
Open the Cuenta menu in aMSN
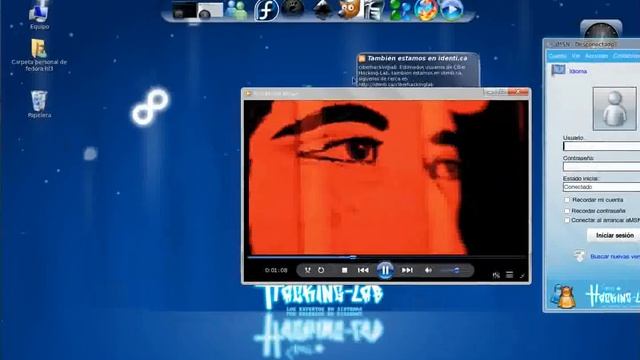557,56
